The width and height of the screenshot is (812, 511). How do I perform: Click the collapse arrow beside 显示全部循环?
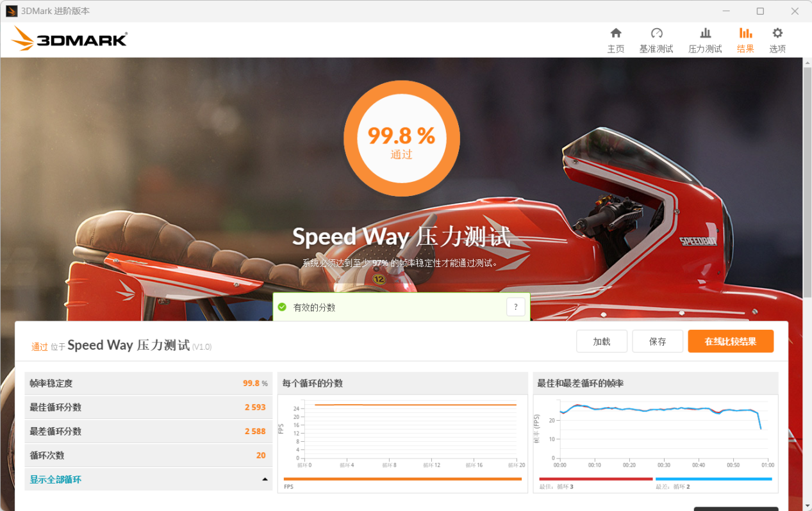pyautogui.click(x=265, y=480)
